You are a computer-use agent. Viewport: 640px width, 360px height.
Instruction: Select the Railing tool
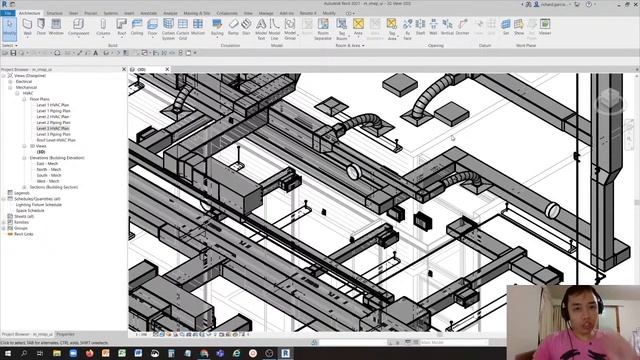tap(217, 27)
